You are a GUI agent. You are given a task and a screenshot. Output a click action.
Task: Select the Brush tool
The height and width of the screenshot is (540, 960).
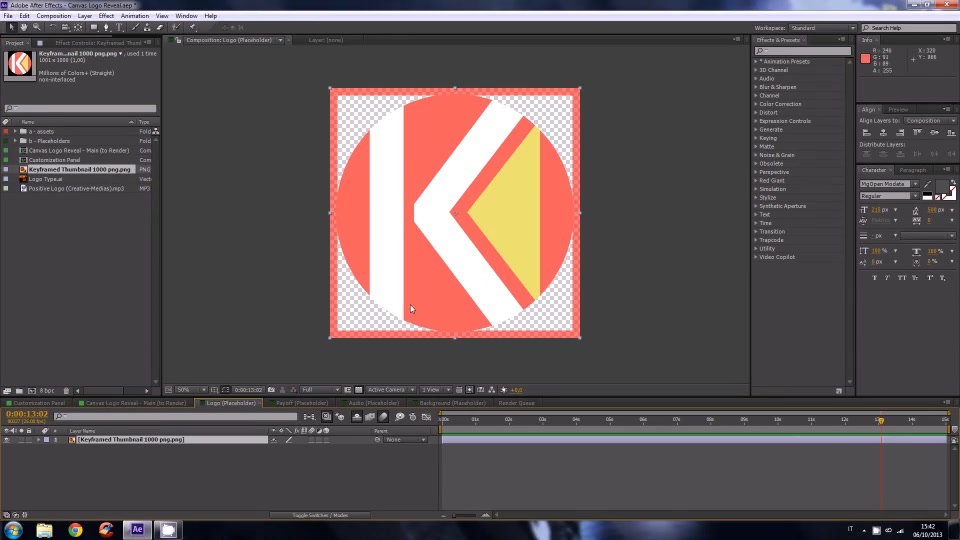pos(135,28)
